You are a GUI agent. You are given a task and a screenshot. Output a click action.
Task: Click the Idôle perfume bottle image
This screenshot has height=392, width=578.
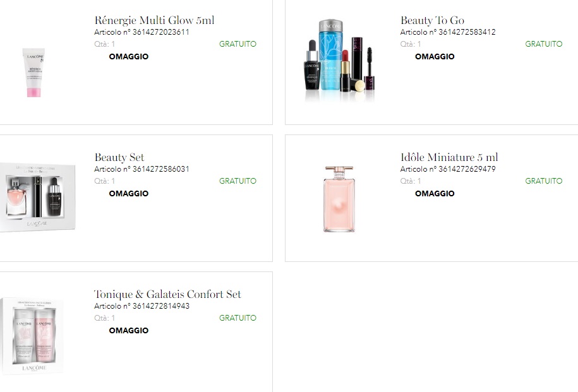point(339,199)
